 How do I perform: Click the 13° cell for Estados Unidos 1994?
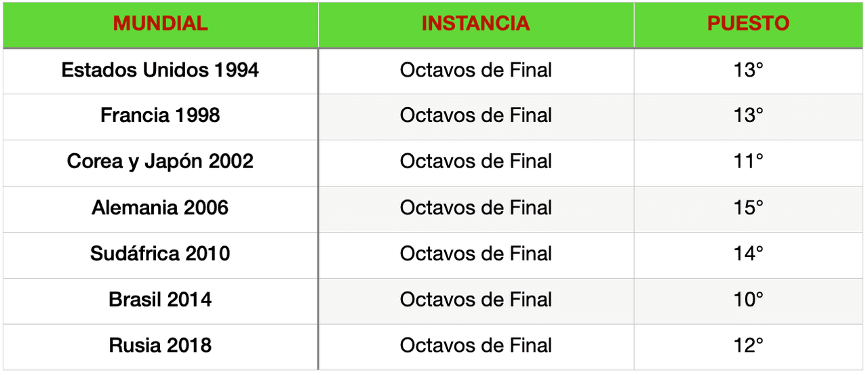(x=748, y=70)
